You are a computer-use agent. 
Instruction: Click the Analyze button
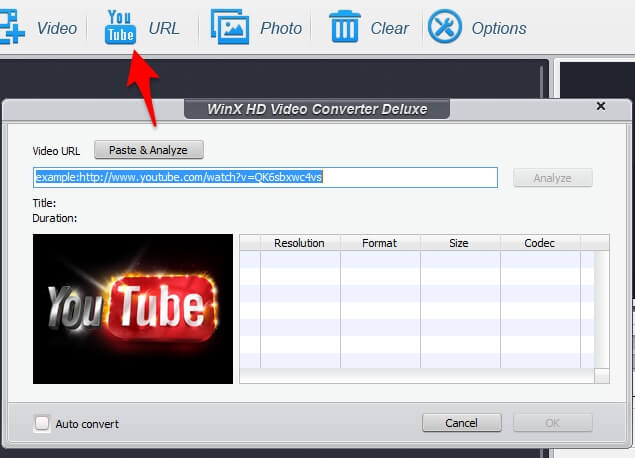(x=552, y=178)
